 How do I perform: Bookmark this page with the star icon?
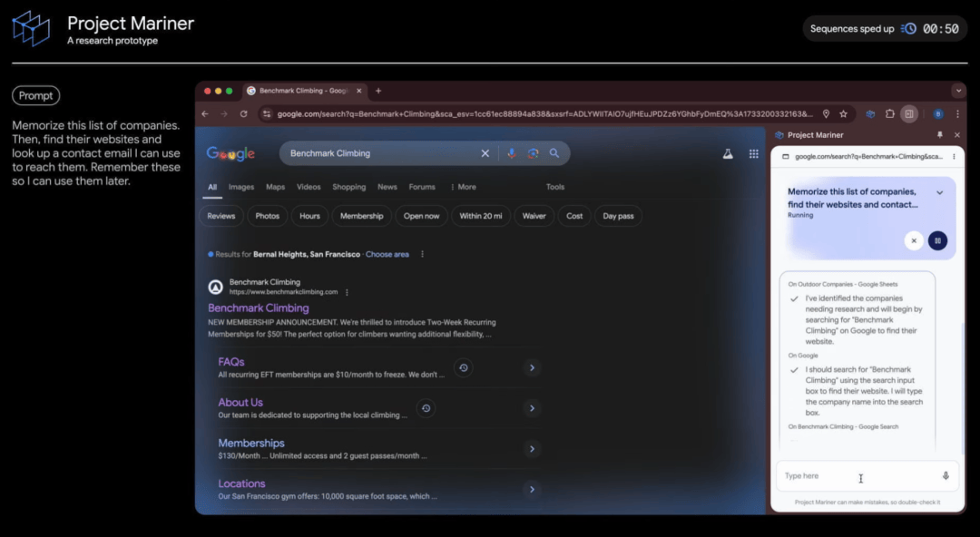pyautogui.click(x=844, y=113)
